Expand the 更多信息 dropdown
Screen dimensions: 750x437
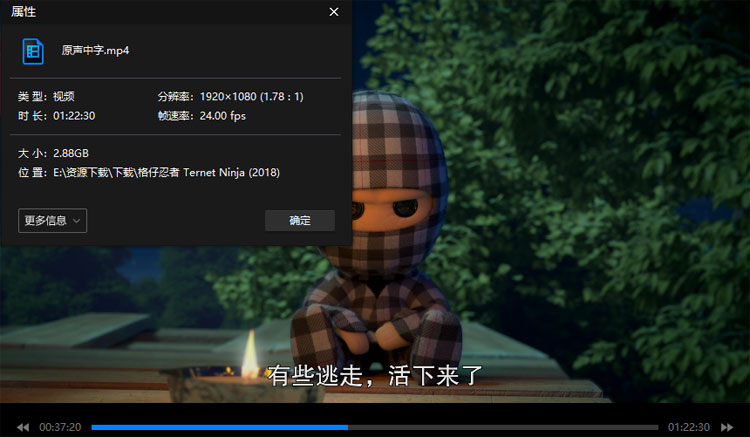coord(52,220)
